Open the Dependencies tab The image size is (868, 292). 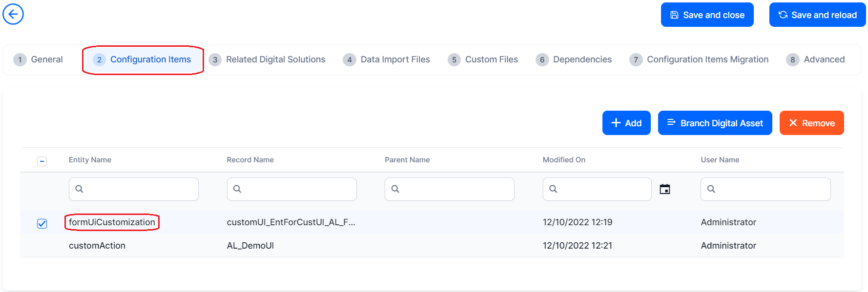574,59
